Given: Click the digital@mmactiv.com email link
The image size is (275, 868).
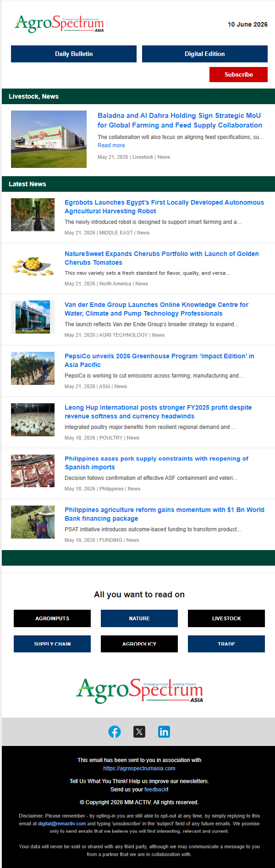Looking at the screenshot, I should point(62,823).
